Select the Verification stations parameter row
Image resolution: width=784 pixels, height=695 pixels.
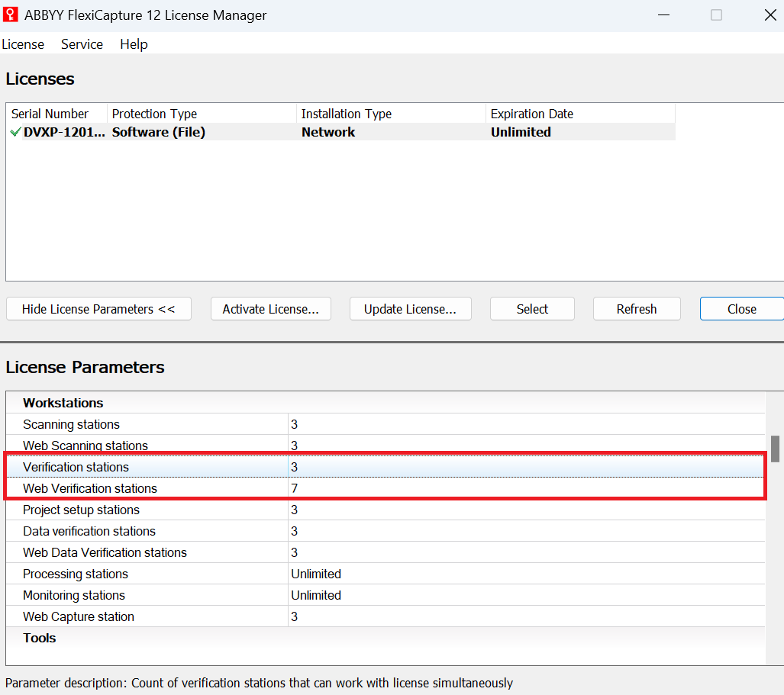click(x=386, y=467)
